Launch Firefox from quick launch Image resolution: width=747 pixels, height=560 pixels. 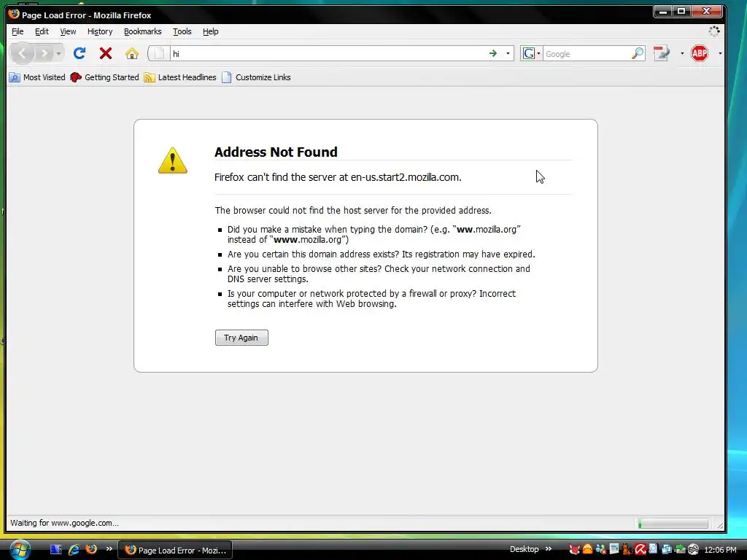pos(91,549)
